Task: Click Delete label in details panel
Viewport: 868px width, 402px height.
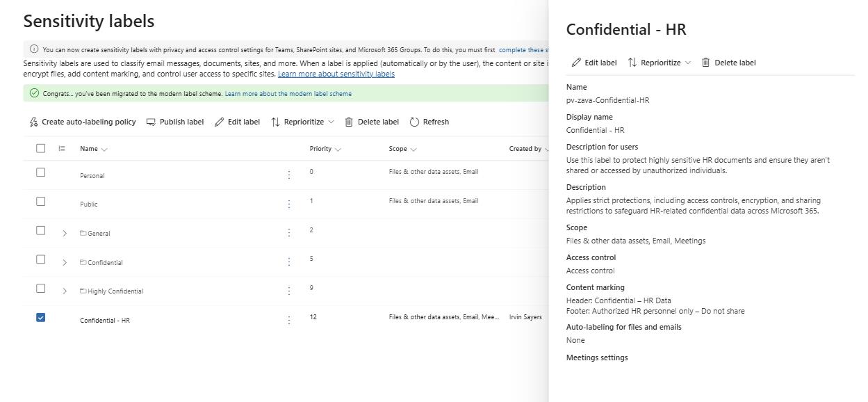Action: tap(728, 63)
